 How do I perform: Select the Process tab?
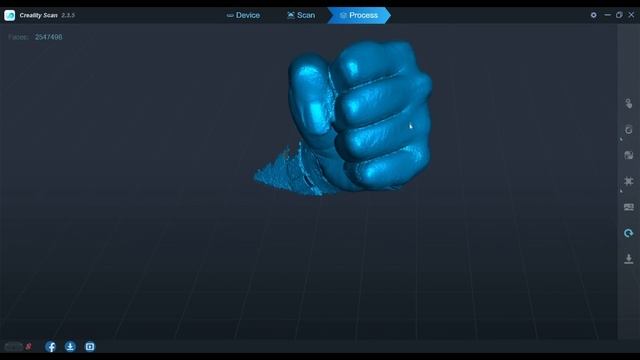(359, 15)
